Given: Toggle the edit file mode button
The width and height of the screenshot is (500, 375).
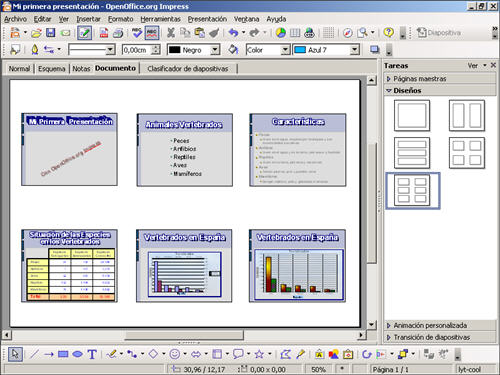Looking at the screenshot, I should (85, 33).
